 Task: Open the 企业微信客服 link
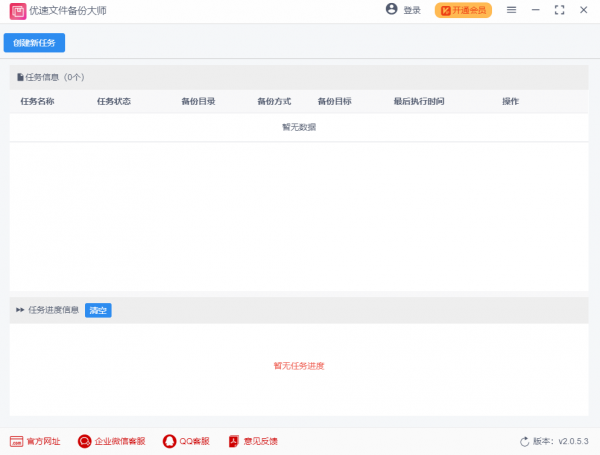(x=120, y=441)
